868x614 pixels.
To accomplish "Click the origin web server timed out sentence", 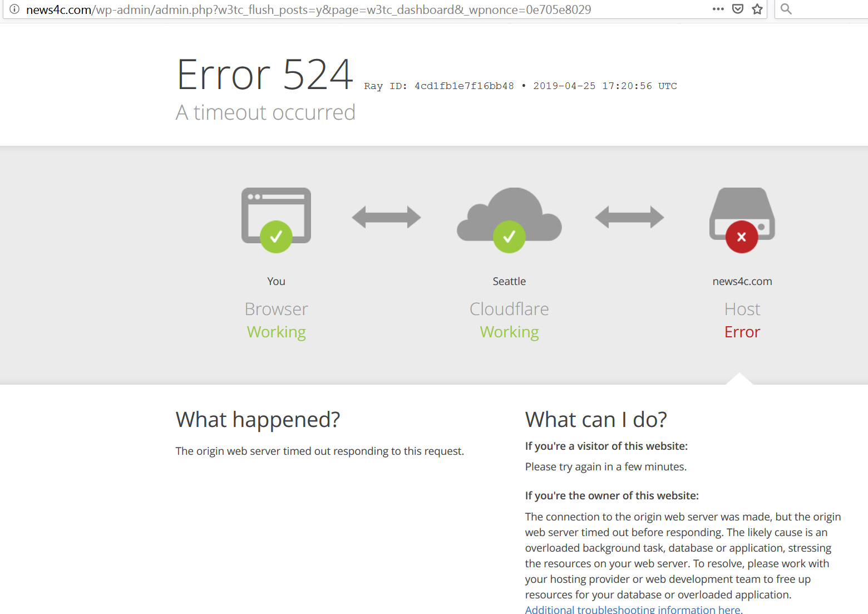I will [x=320, y=451].
